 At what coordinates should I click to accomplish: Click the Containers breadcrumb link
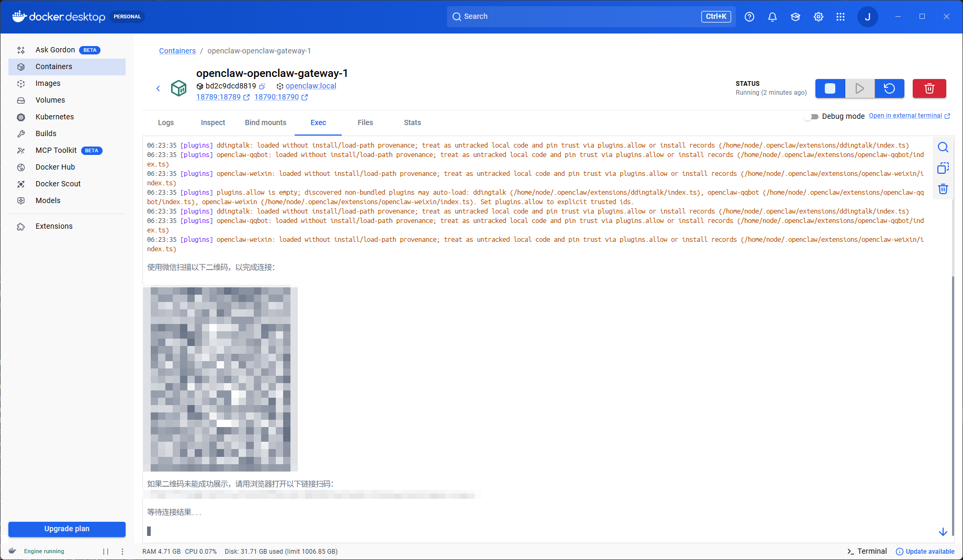[x=177, y=51]
